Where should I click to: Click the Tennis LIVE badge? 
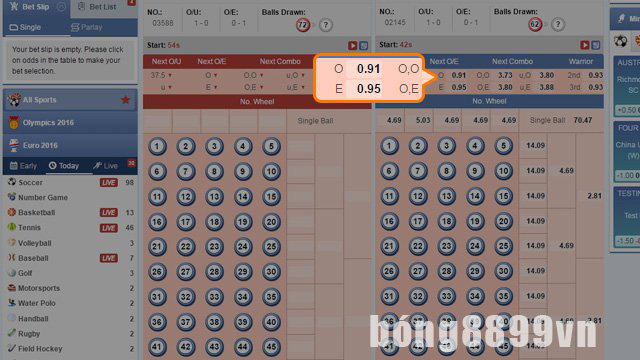(x=109, y=228)
